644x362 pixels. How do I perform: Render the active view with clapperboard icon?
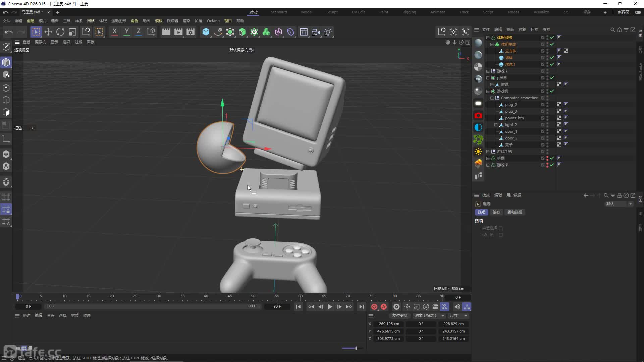coord(166,32)
